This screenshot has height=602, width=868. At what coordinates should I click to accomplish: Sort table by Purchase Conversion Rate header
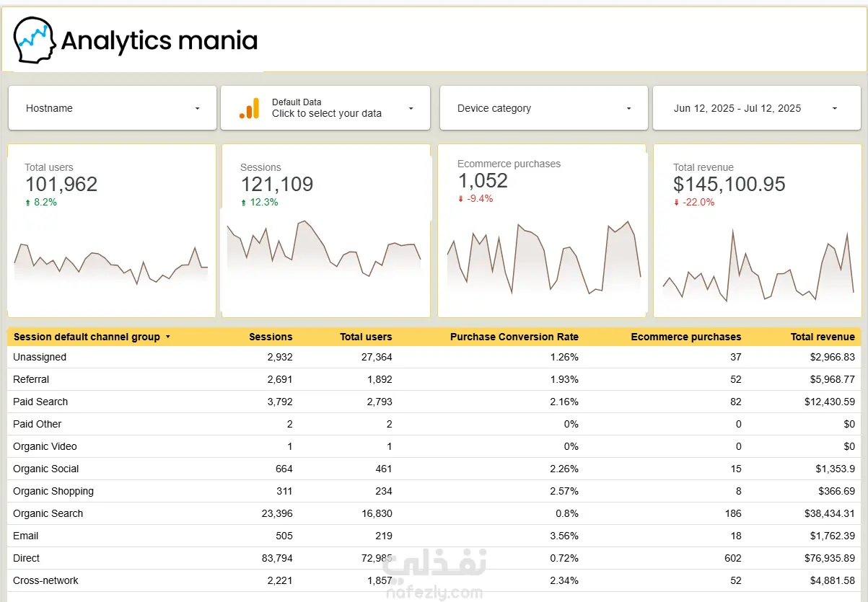pyautogui.click(x=514, y=337)
